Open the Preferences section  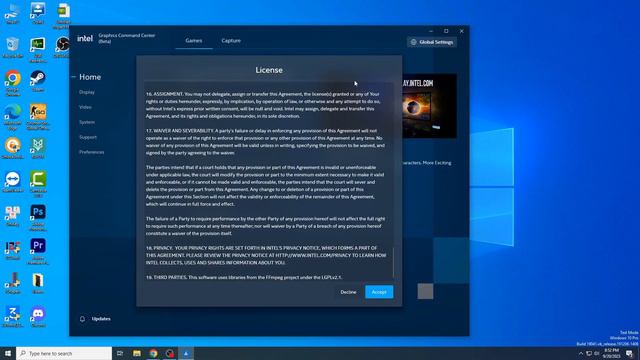pyautogui.click(x=91, y=152)
